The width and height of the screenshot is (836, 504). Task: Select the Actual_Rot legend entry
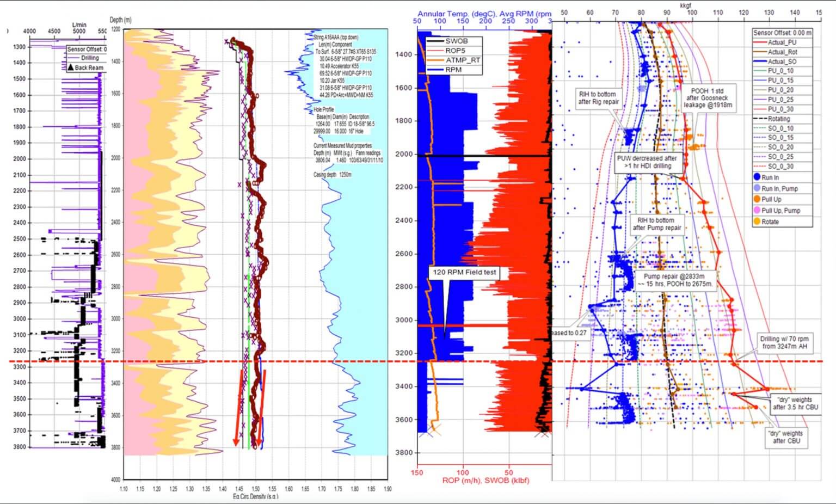point(775,52)
